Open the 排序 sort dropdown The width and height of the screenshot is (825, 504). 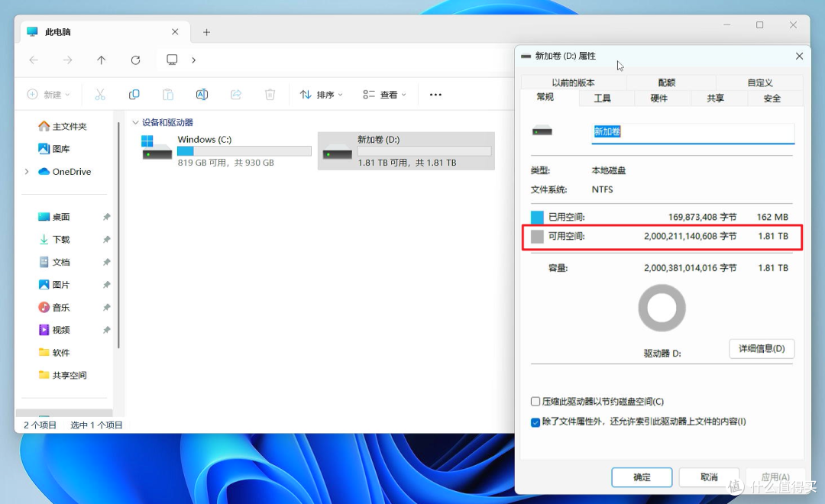(322, 95)
